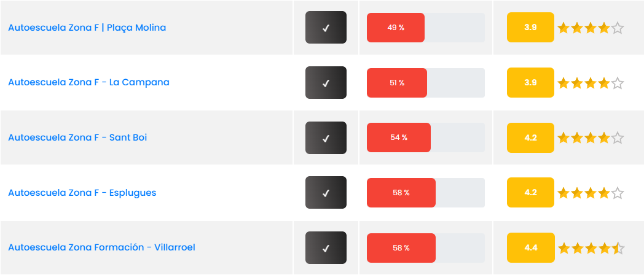Click the checkmark badge for Villarroel
Image resolution: width=644 pixels, height=275 pixels.
coord(326,247)
